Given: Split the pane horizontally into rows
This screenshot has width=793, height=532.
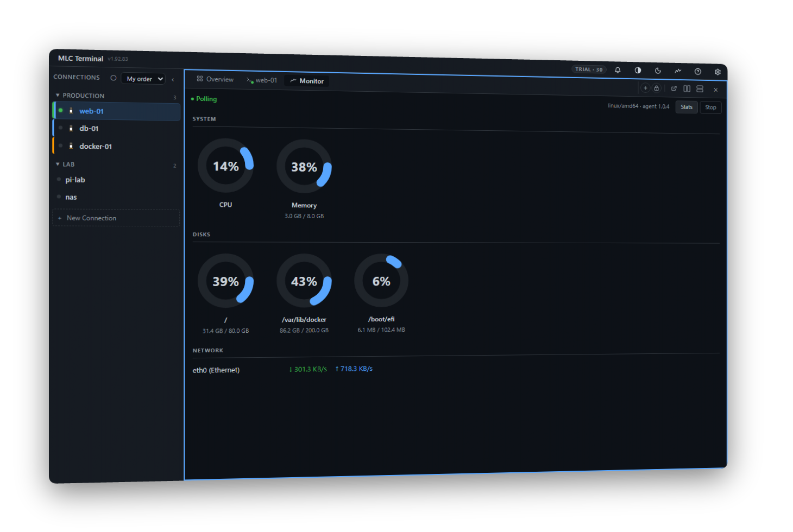Looking at the screenshot, I should point(700,89).
